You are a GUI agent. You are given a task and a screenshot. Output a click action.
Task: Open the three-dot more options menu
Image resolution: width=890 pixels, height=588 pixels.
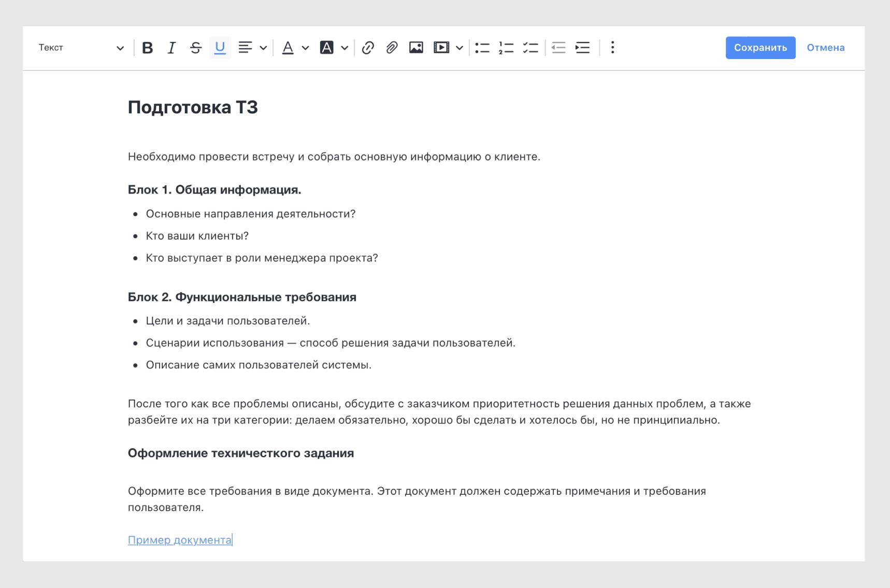coord(612,48)
